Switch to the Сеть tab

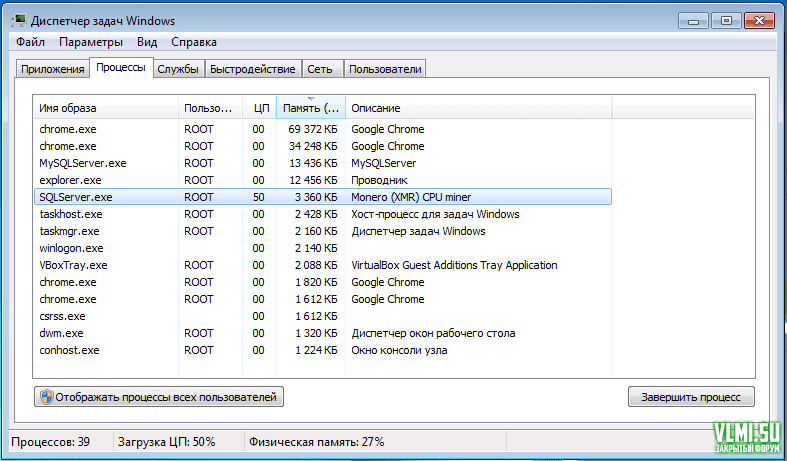(320, 69)
